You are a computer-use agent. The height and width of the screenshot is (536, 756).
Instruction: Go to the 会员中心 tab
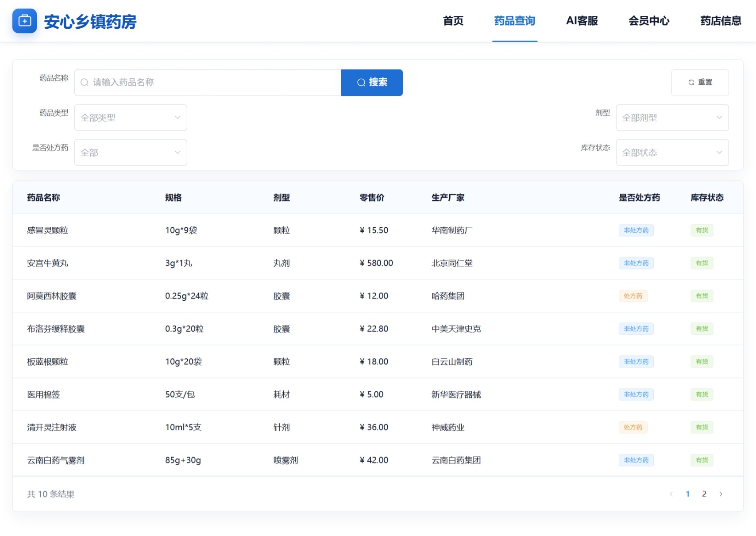pyautogui.click(x=649, y=21)
